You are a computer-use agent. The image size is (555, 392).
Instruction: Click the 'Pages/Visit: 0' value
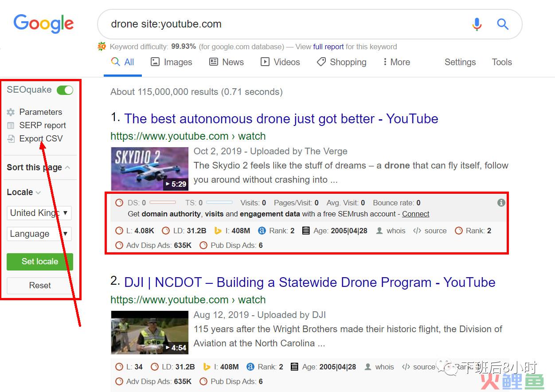(296, 203)
